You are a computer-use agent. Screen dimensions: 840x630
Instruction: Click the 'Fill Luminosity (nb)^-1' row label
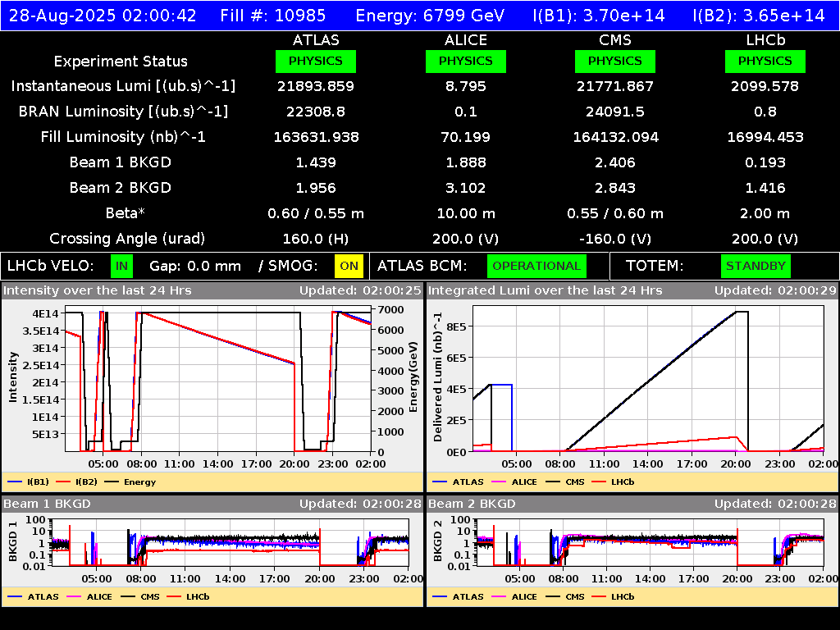[123, 137]
